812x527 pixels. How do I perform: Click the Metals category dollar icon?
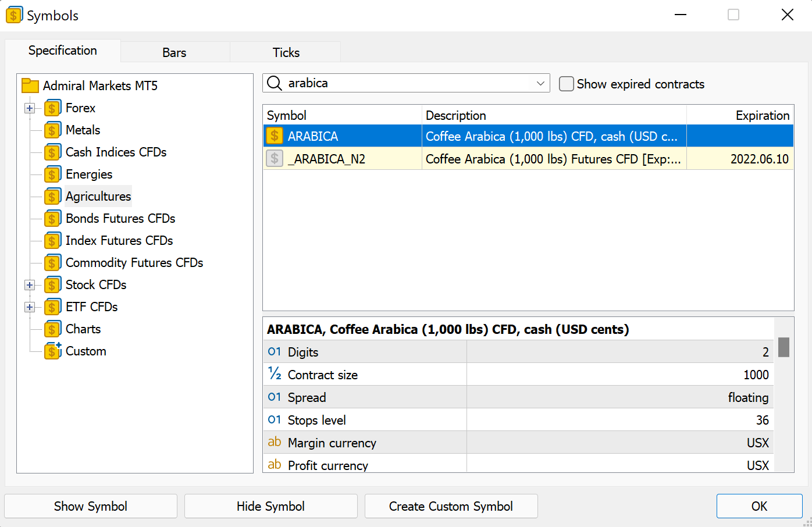52,130
